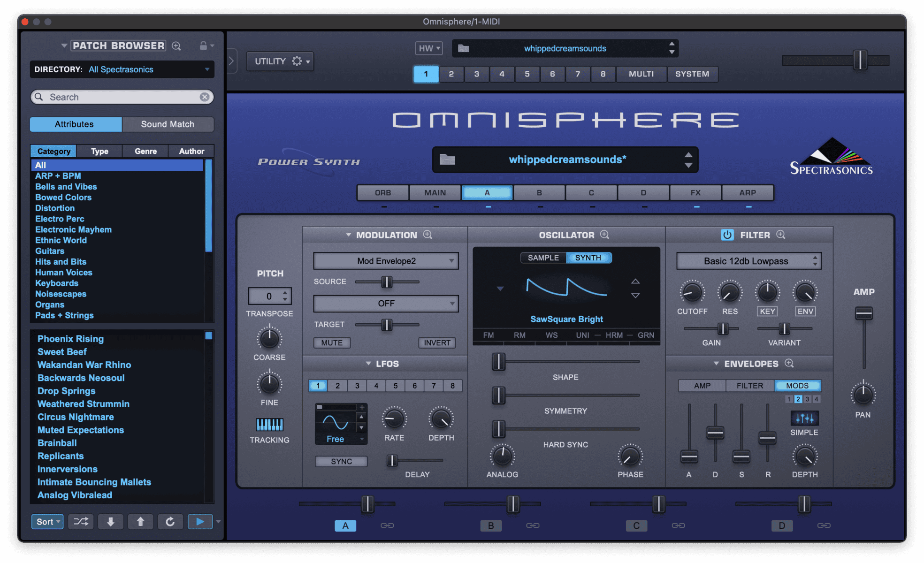
Task: Select oscillator layer B tab
Action: point(539,192)
